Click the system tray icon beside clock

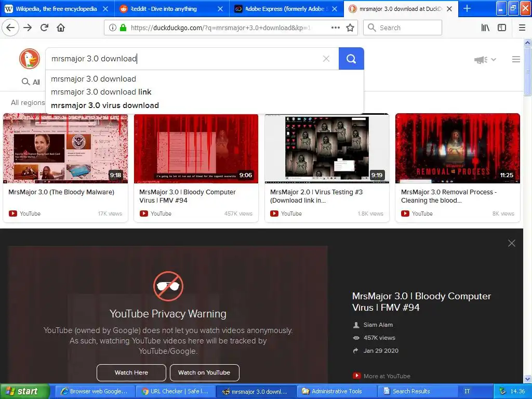pyautogui.click(x=502, y=391)
